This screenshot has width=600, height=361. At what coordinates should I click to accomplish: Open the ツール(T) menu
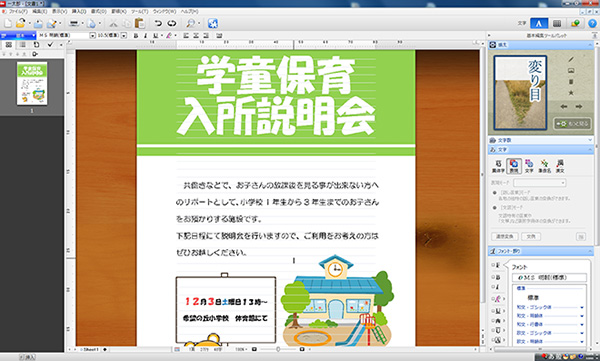click(139, 11)
